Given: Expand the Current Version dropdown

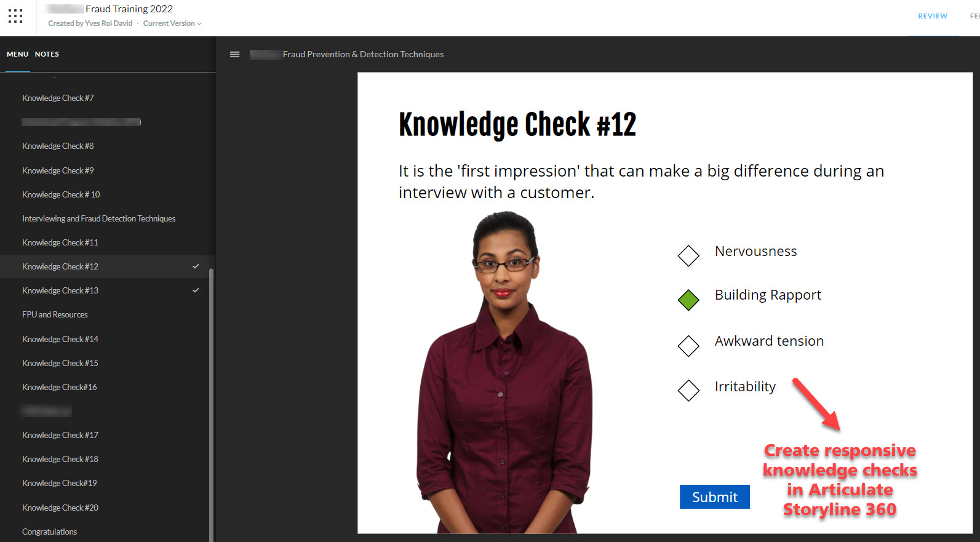Looking at the screenshot, I should point(172,23).
